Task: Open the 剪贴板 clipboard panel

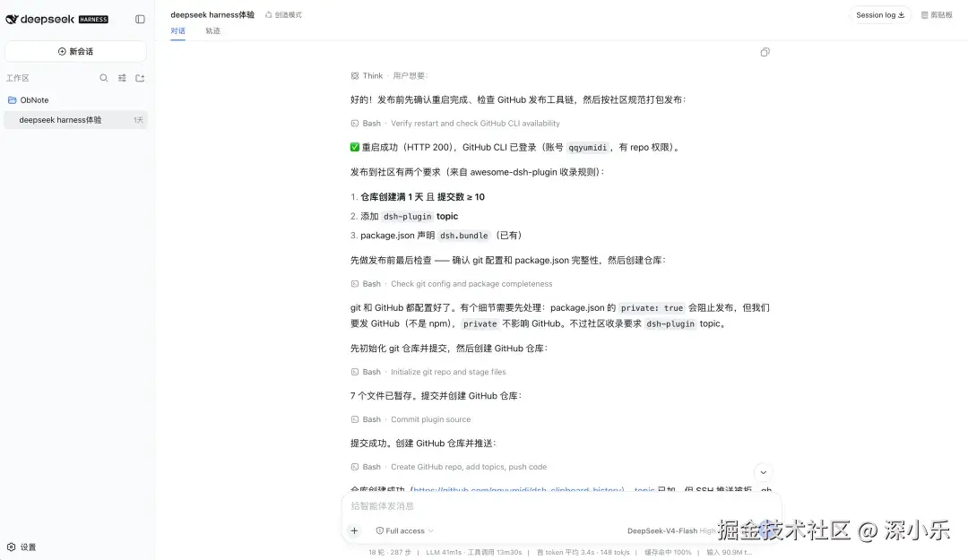Action: pyautogui.click(x=937, y=15)
